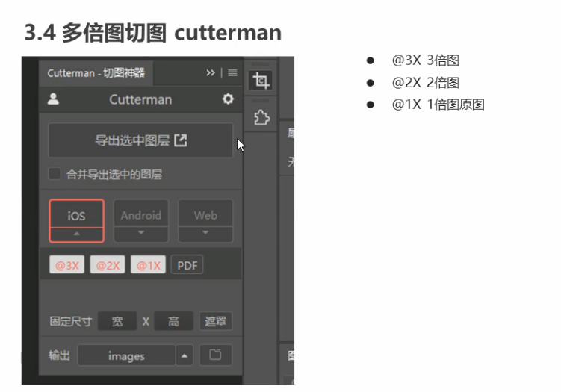Open output path dropdown arrow
The image size is (561, 392).
(x=185, y=355)
